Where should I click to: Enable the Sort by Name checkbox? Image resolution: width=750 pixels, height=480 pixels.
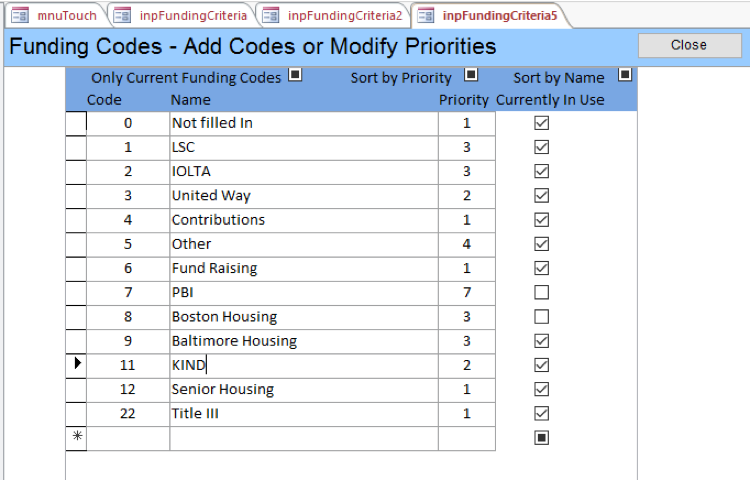point(625,74)
